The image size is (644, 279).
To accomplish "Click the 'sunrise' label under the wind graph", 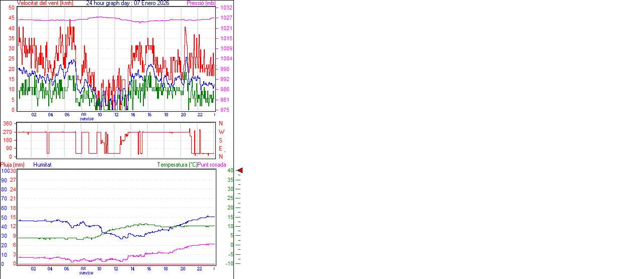I will pyautogui.click(x=87, y=119).
